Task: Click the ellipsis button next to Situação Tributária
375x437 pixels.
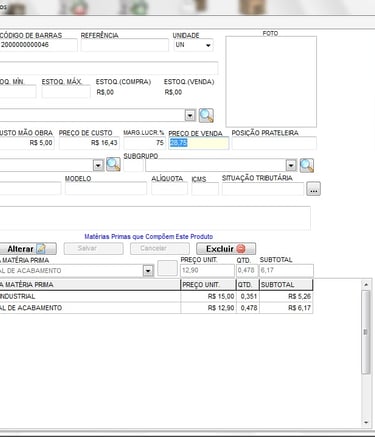Action: point(313,189)
